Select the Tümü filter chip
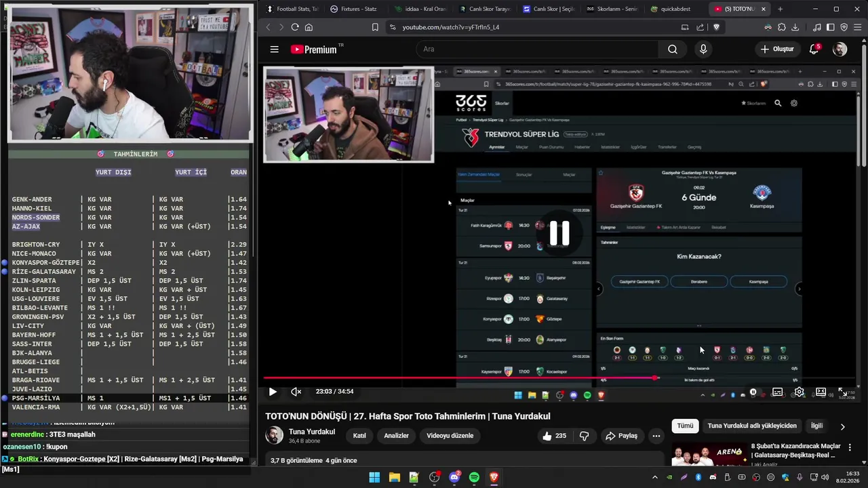868x488 pixels. pos(685,426)
